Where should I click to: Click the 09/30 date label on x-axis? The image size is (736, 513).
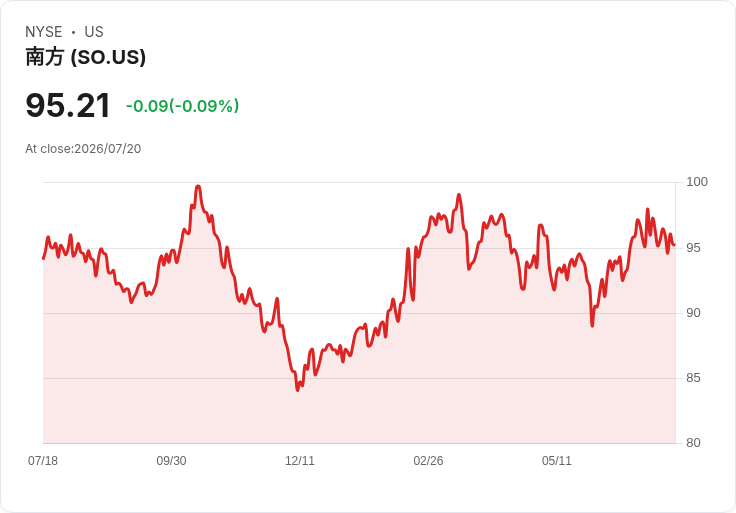point(171,461)
